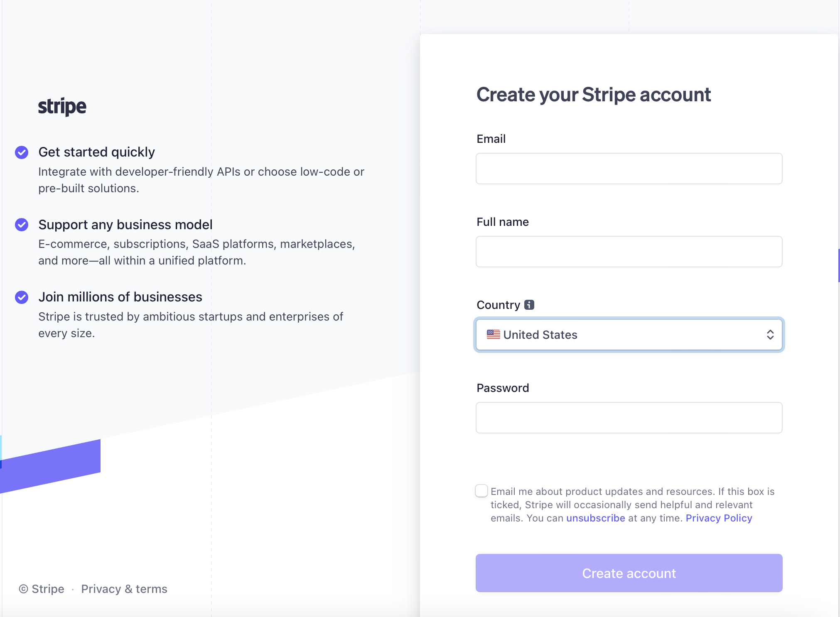
Task: Click checkmark icon beside Get started quickly
Action: coord(22,152)
